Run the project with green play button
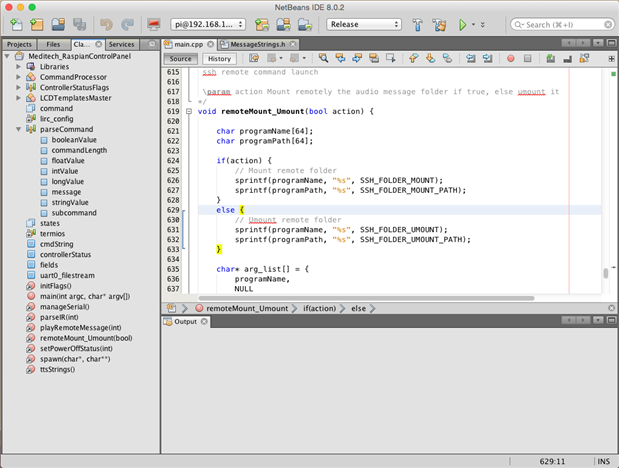Screen dimensions: 619x468 coord(464,24)
